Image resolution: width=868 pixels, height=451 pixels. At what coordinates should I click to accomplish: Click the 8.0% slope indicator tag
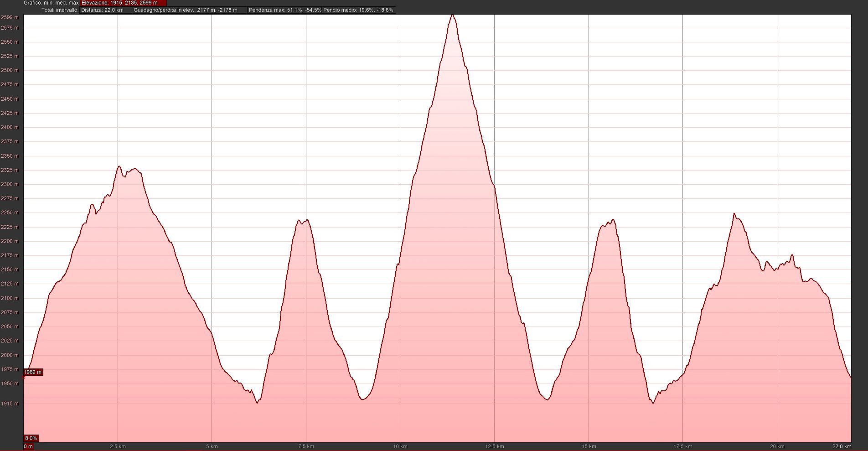coord(31,438)
